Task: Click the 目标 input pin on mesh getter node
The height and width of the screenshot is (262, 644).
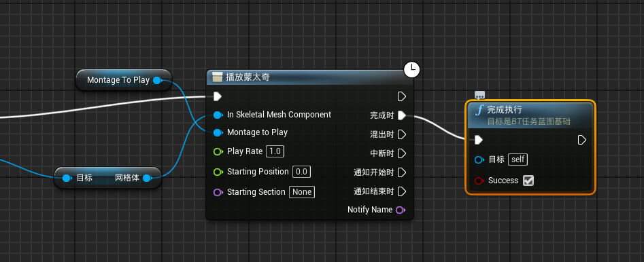Action: tap(67, 179)
